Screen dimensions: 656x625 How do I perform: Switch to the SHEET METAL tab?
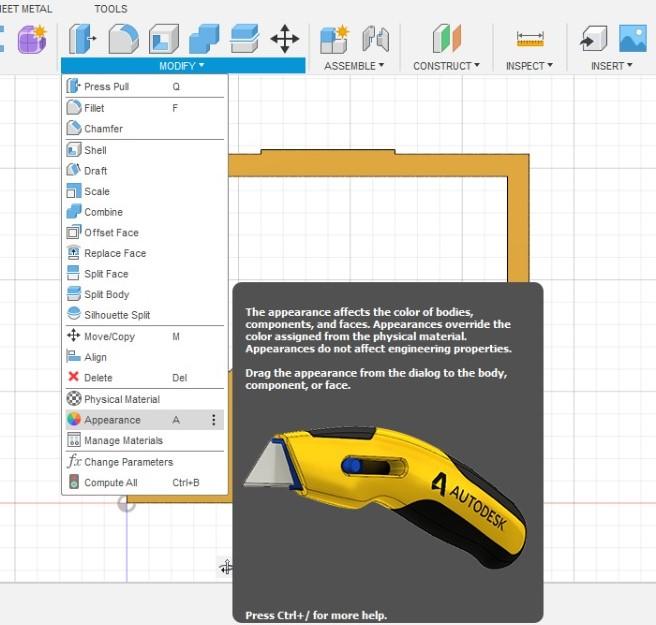coord(26,9)
